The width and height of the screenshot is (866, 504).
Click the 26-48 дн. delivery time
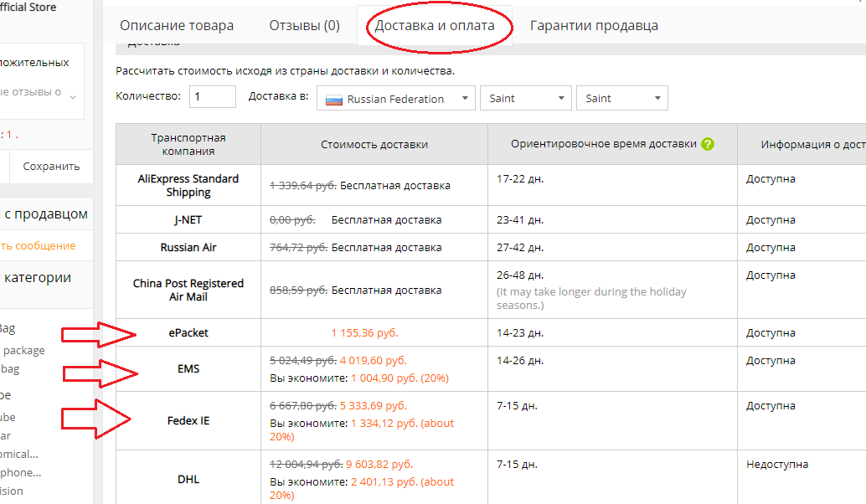pos(520,275)
